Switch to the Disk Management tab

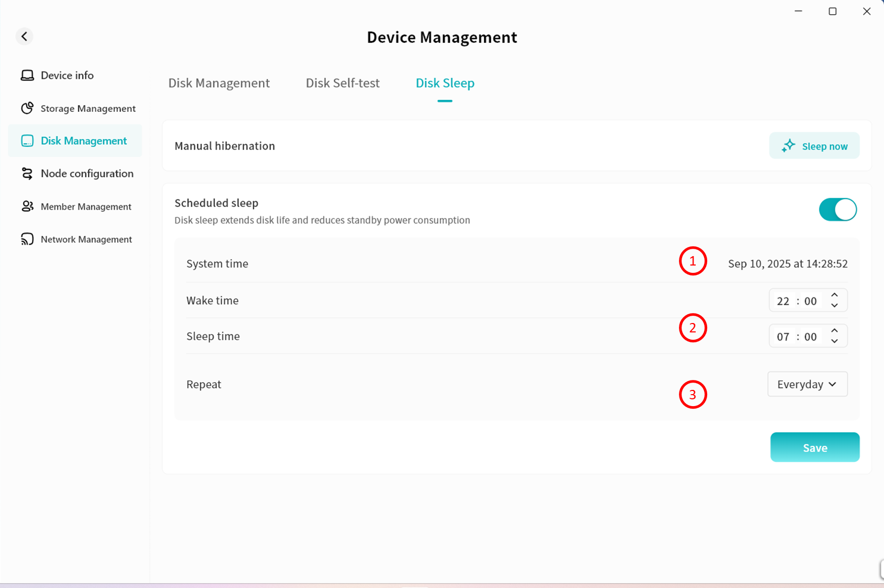coord(219,83)
